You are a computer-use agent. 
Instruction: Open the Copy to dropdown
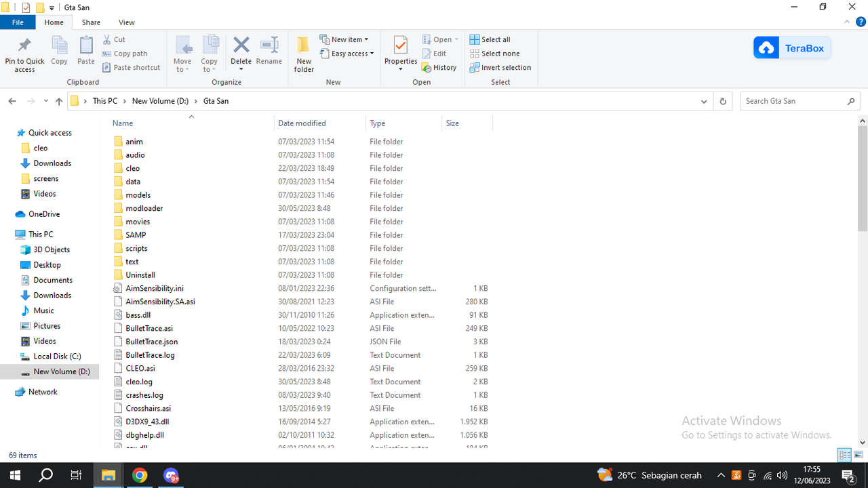210,54
